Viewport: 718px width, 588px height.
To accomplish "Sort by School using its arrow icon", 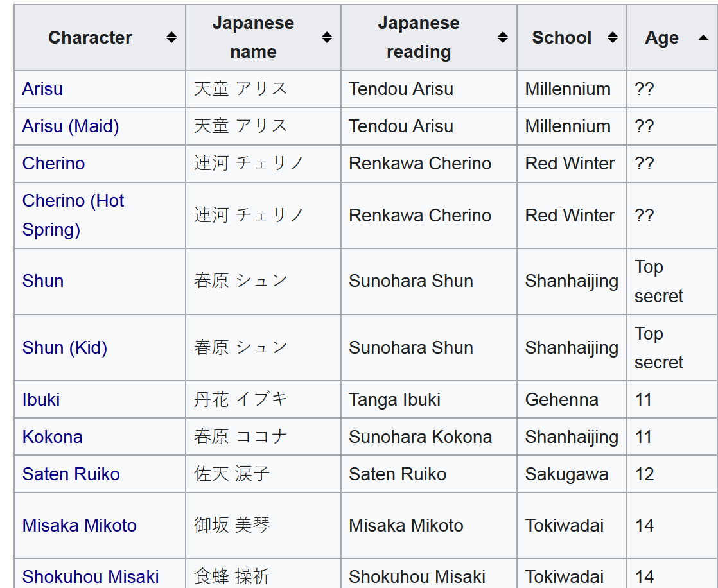I will click(613, 38).
